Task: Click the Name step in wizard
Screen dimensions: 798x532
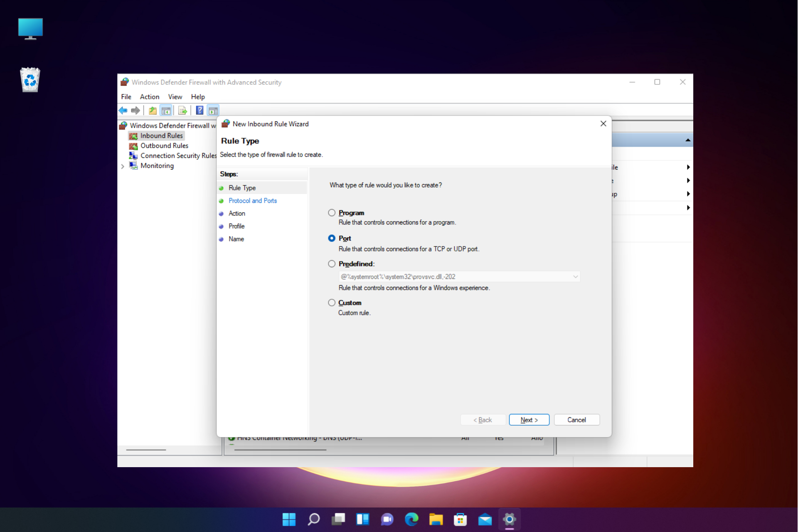Action: click(236, 239)
